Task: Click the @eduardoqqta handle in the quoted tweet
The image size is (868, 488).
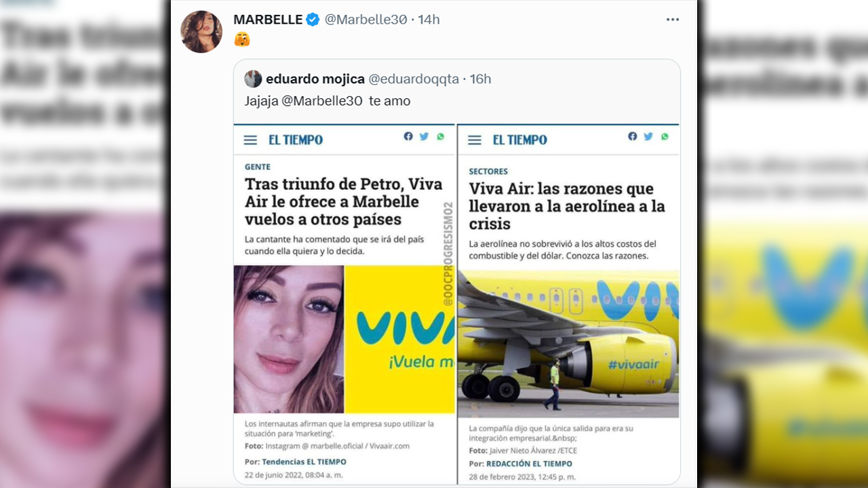Action: (414, 79)
